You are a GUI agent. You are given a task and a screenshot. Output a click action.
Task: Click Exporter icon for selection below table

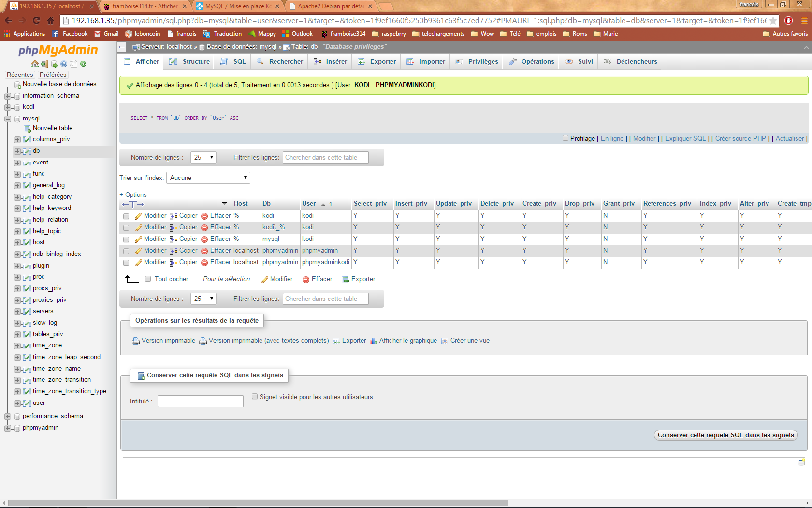[x=346, y=279]
